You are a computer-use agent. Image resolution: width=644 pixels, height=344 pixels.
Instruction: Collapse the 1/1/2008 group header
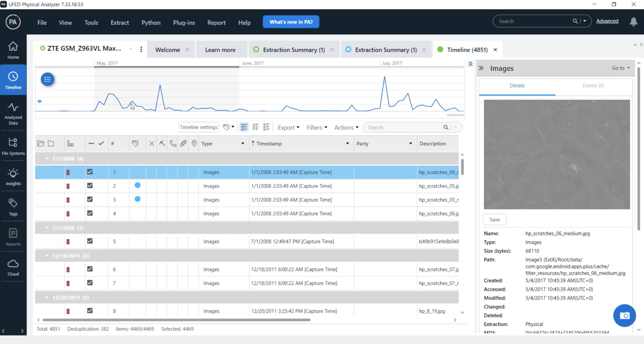[x=47, y=158]
